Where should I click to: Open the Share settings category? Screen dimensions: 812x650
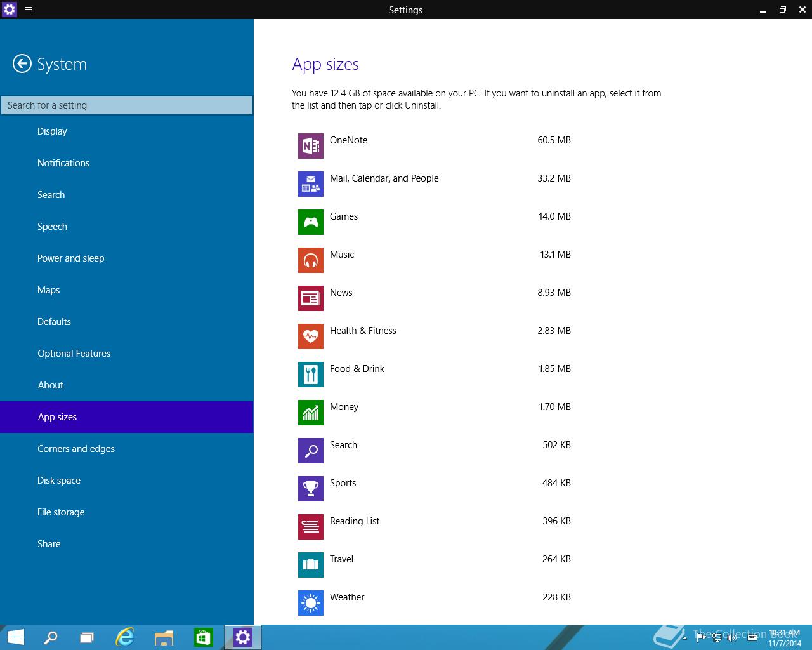127,544
